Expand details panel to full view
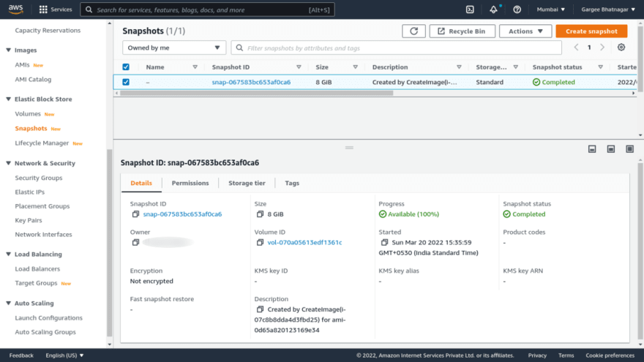 [x=629, y=149]
